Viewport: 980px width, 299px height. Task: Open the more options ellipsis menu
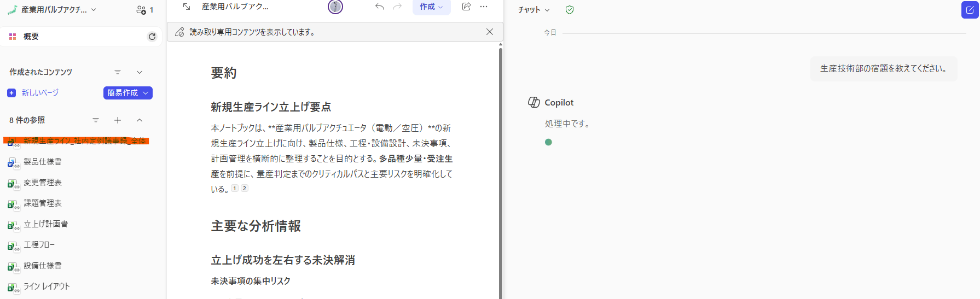(x=484, y=7)
